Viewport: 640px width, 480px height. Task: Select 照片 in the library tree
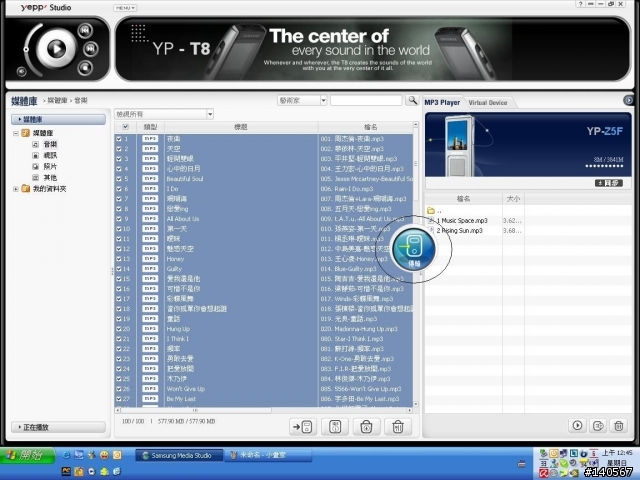(x=50, y=166)
